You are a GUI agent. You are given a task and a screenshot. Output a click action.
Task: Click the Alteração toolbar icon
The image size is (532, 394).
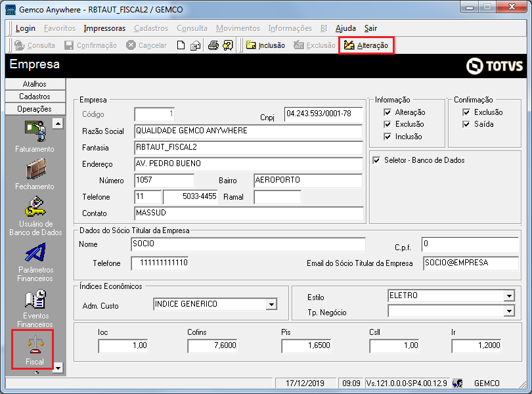coord(349,45)
